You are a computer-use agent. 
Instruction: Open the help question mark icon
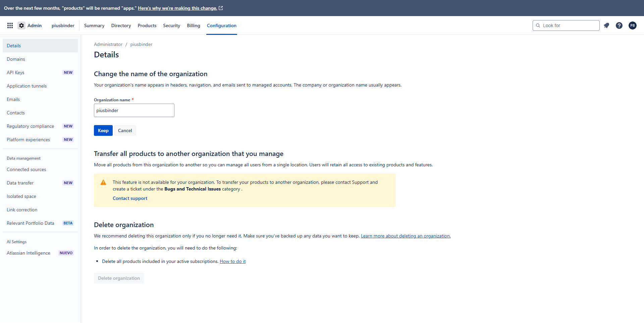click(x=619, y=25)
